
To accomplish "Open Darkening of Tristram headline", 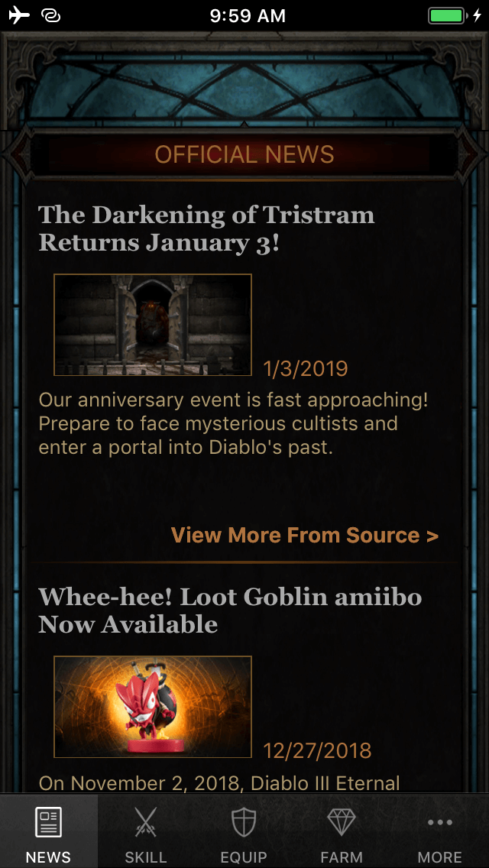I will (x=206, y=228).
